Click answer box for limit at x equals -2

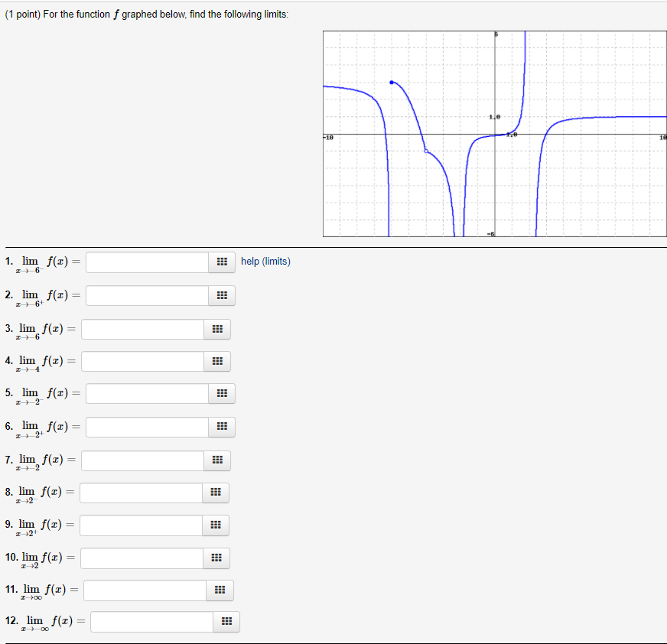pyautogui.click(x=142, y=460)
